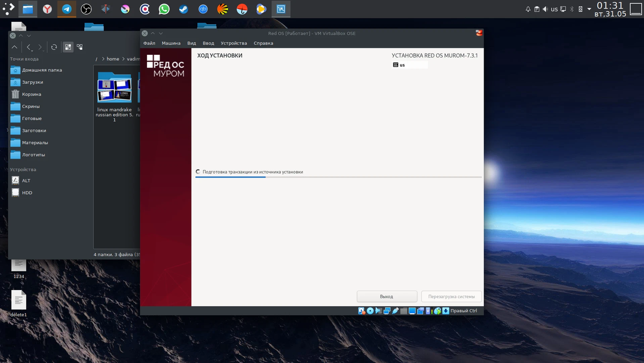Open the Ввод menu in VirtualBox
644x363 pixels.
click(x=208, y=43)
